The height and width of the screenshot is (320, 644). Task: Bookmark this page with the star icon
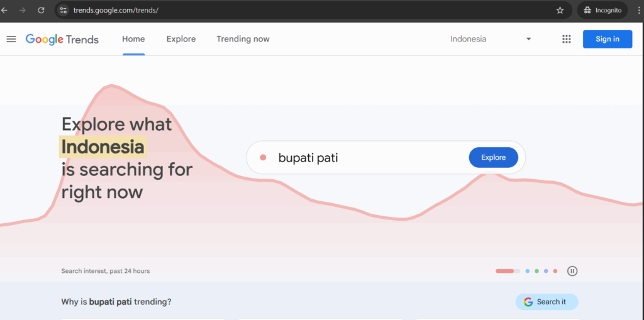coord(560,10)
